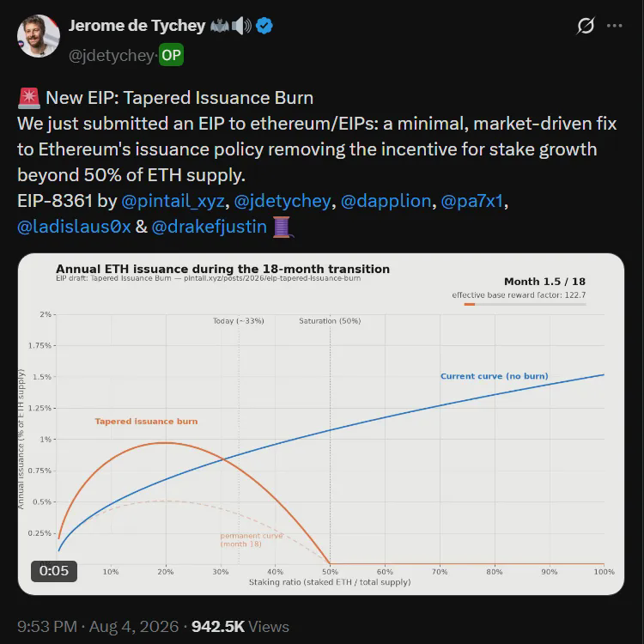The image size is (644, 644).
Task: Open the @ladislaus0x mention
Action: pyautogui.click(x=74, y=228)
